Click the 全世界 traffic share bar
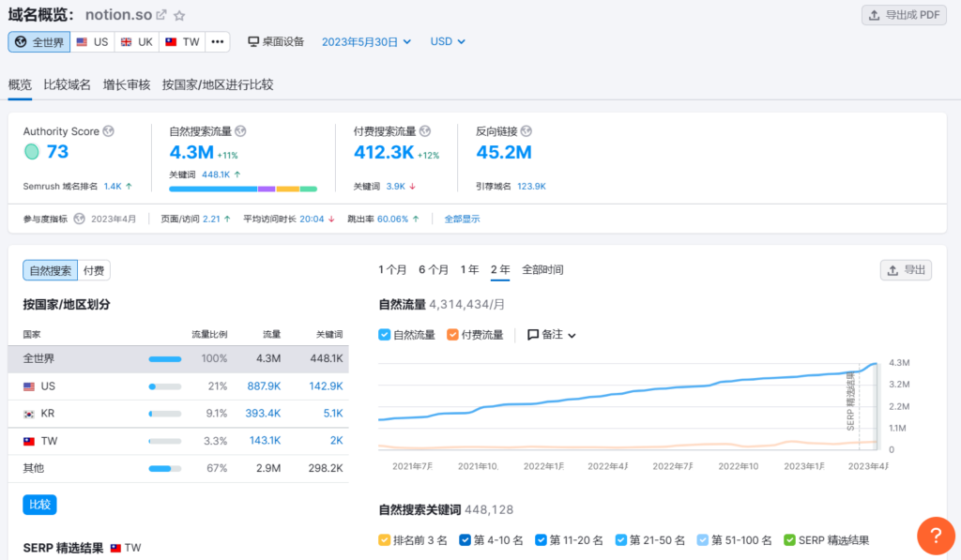The width and height of the screenshot is (961, 560). [x=165, y=359]
